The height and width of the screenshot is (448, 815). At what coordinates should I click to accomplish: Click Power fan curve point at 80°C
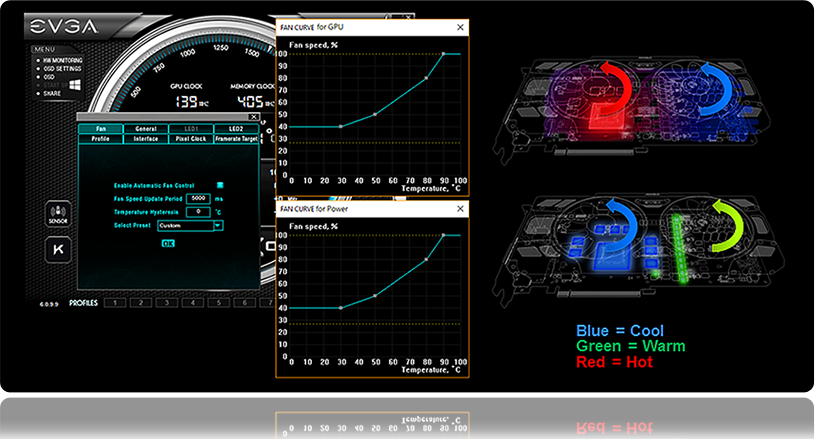(x=426, y=259)
